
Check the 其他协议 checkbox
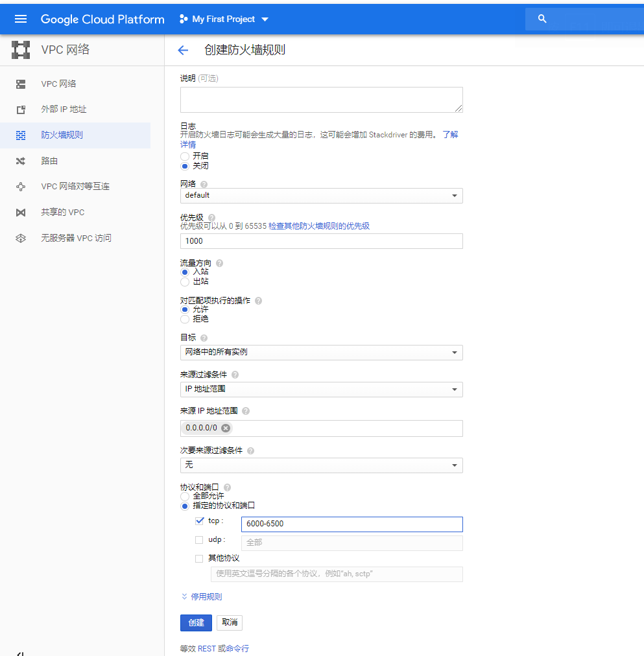pyautogui.click(x=199, y=559)
